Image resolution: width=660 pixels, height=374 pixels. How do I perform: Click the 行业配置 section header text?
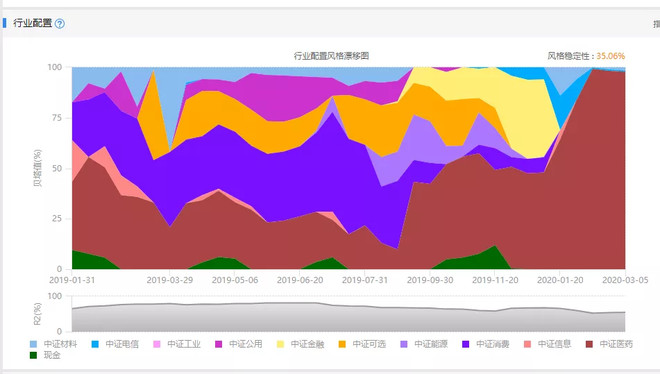coord(32,23)
